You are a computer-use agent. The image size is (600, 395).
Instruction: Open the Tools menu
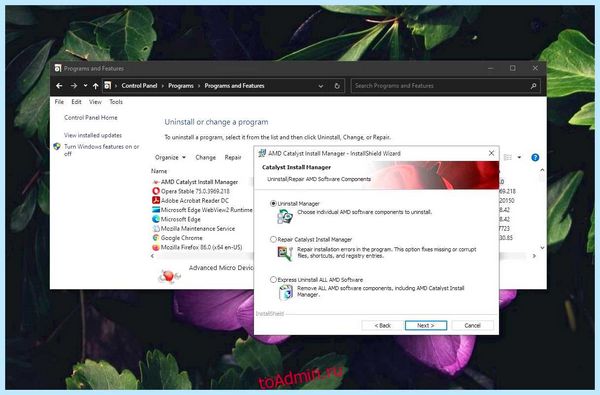coord(116,102)
